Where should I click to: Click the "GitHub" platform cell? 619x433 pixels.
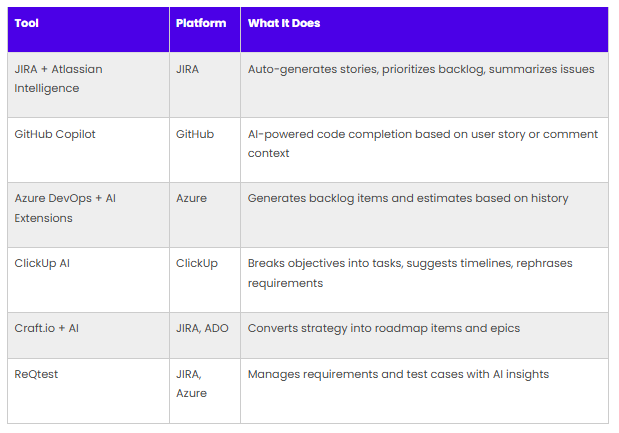click(195, 134)
